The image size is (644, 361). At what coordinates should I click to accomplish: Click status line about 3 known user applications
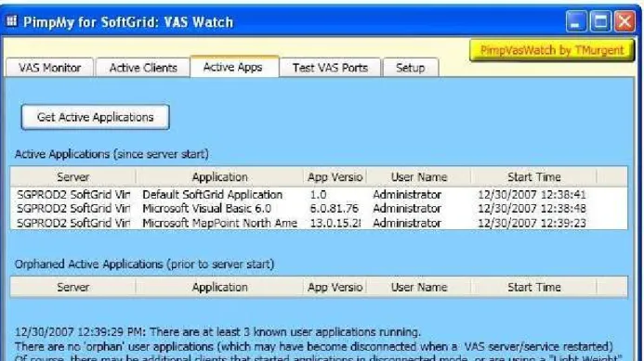click(x=217, y=332)
